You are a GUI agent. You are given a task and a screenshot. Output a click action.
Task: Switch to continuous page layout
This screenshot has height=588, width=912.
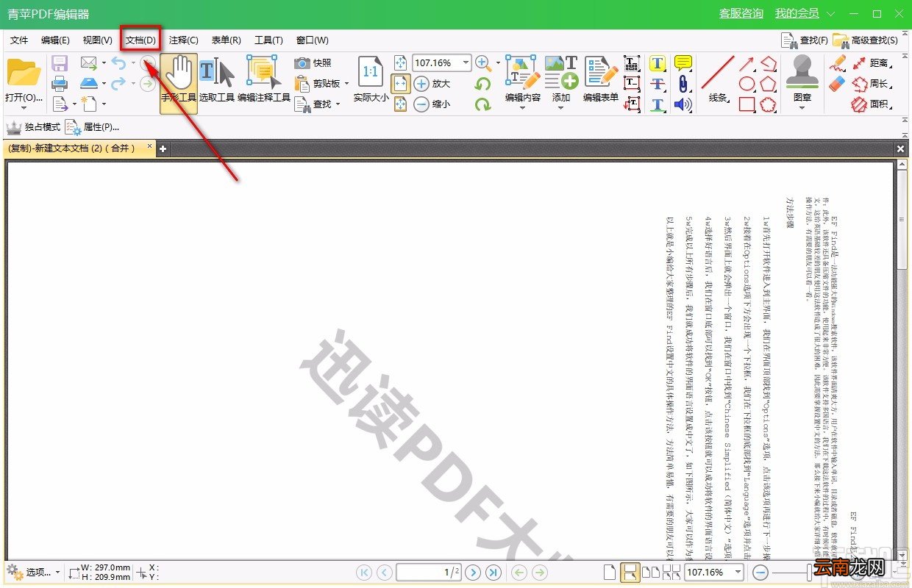[x=630, y=572]
